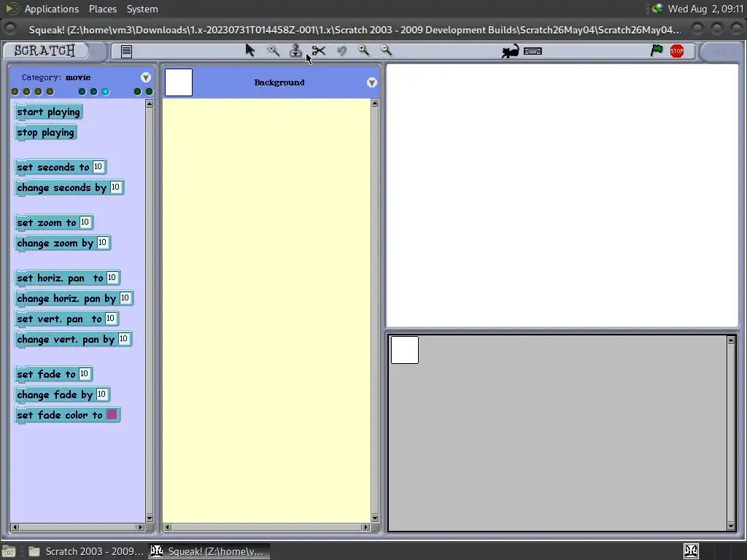The height and width of the screenshot is (560, 747).
Task: Edit the value in 'set fade to'
Action: (84, 374)
